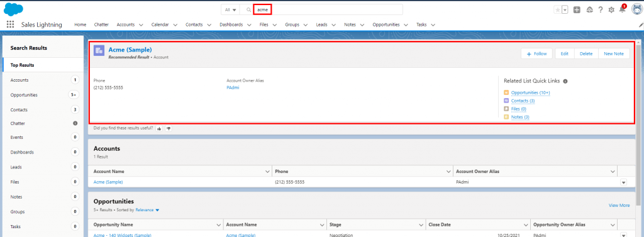Select Top Results in the sidebar
The height and width of the screenshot is (237, 644).
pos(43,65)
